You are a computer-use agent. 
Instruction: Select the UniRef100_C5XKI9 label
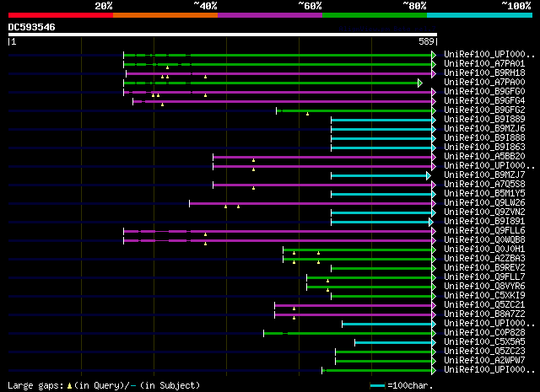point(484,296)
